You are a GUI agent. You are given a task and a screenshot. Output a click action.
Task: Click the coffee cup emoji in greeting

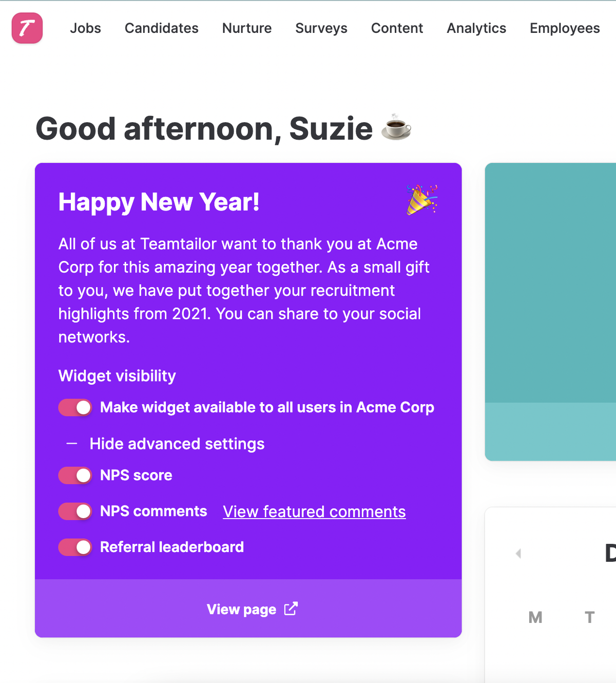tap(396, 127)
